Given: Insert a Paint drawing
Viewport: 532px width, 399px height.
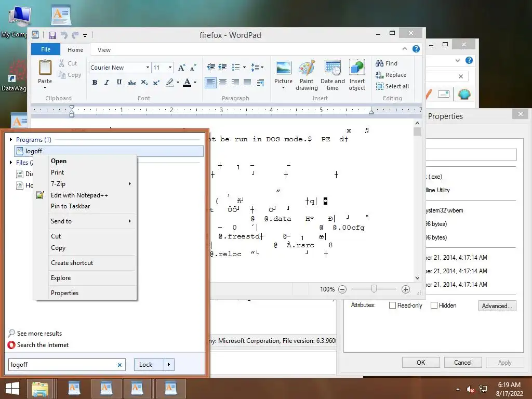Looking at the screenshot, I should click(x=307, y=75).
